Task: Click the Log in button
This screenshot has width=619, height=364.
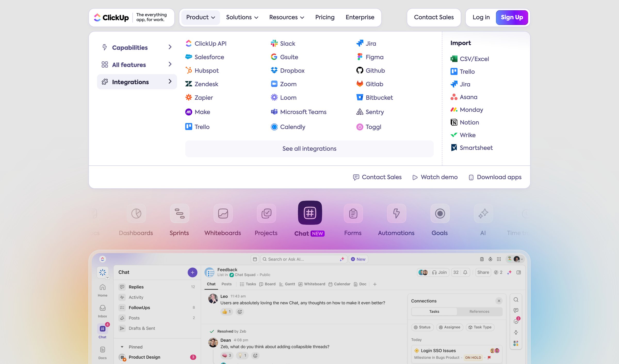Action: coord(481,17)
